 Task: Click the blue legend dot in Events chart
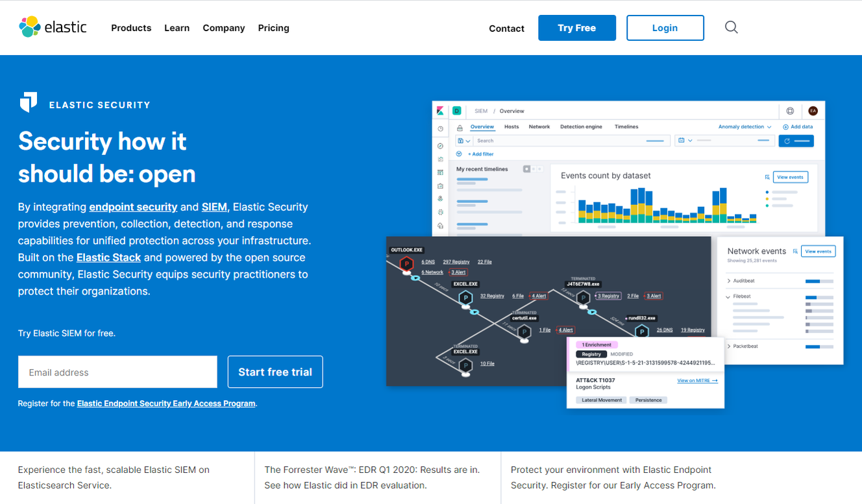(767, 192)
